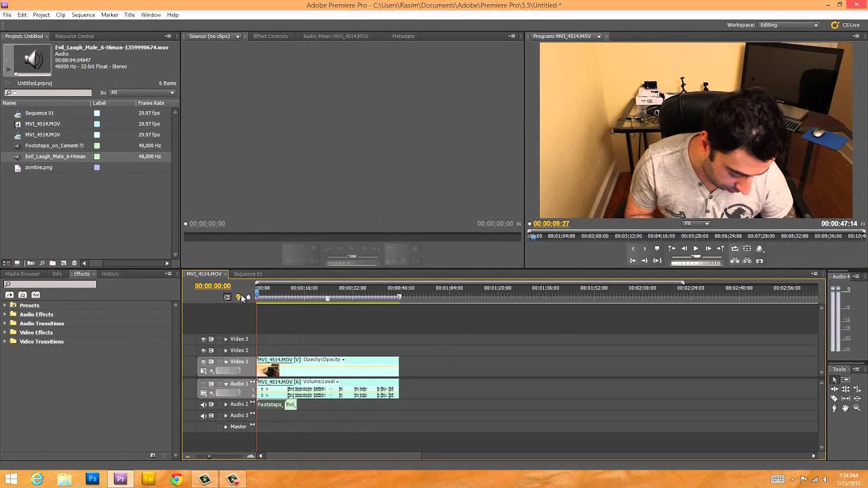The width and height of the screenshot is (868, 488).
Task: Toggle Sync Lock for Audio 2 track
Action: (x=211, y=404)
